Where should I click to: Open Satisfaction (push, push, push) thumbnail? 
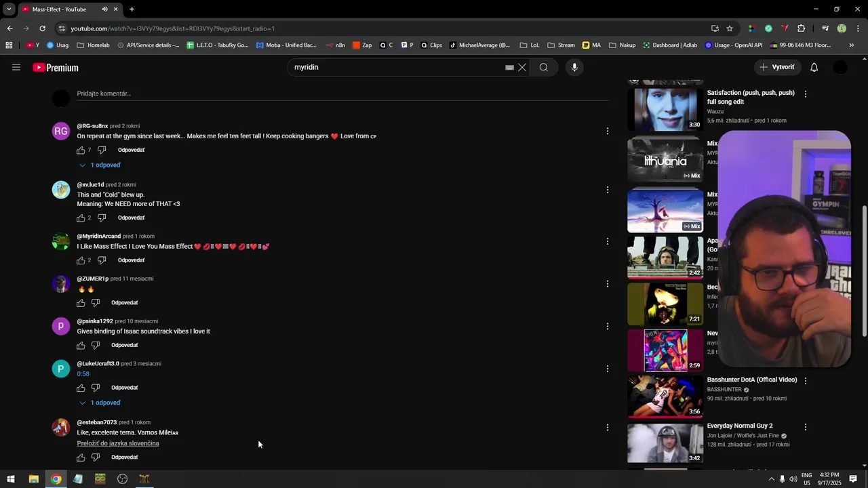point(665,108)
